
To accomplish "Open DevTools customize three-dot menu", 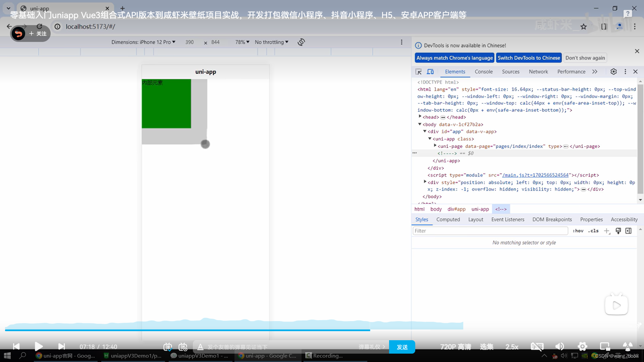I will [625, 72].
